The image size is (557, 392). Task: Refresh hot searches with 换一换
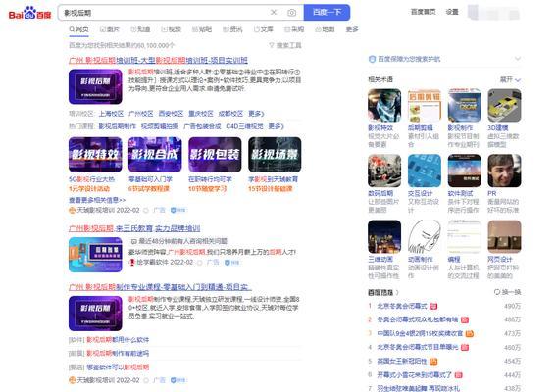507,292
